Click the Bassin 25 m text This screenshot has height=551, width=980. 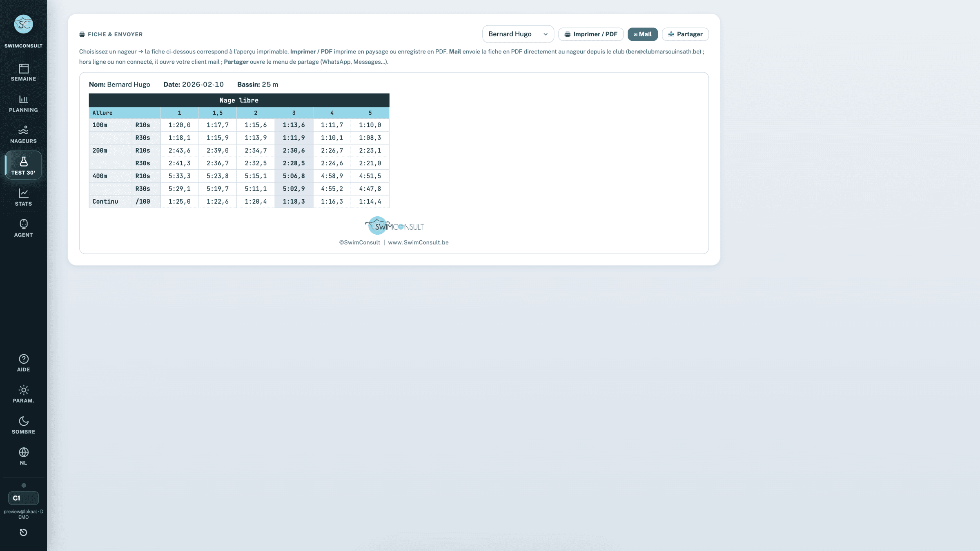click(x=258, y=84)
